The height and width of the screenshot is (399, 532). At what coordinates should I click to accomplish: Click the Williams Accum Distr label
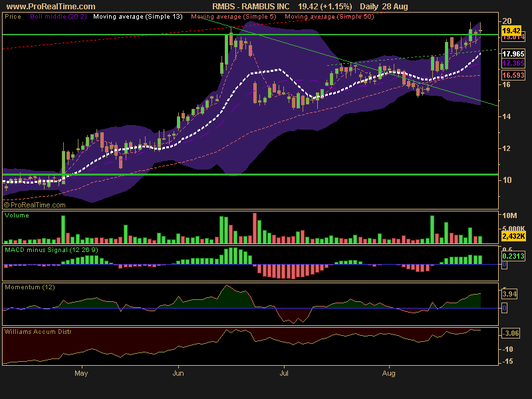(38, 332)
